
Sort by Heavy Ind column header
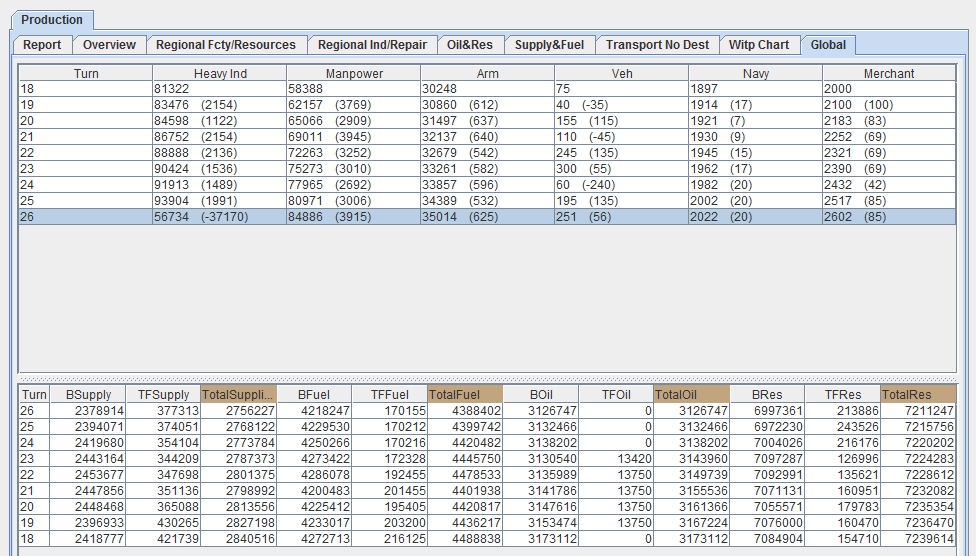point(220,73)
